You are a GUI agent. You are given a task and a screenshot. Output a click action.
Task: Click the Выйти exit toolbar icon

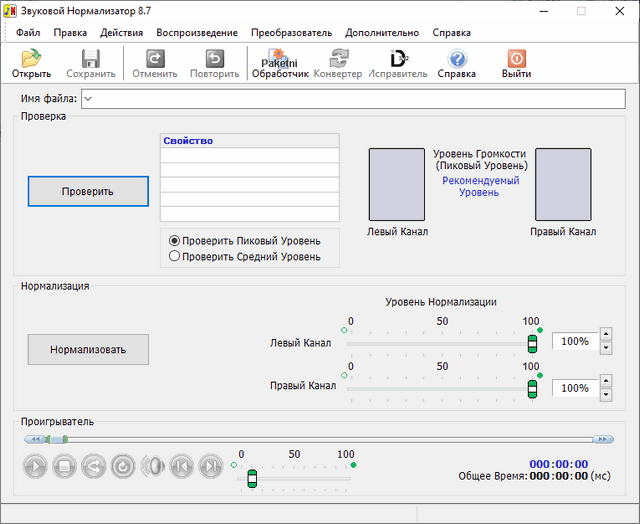[x=516, y=64]
